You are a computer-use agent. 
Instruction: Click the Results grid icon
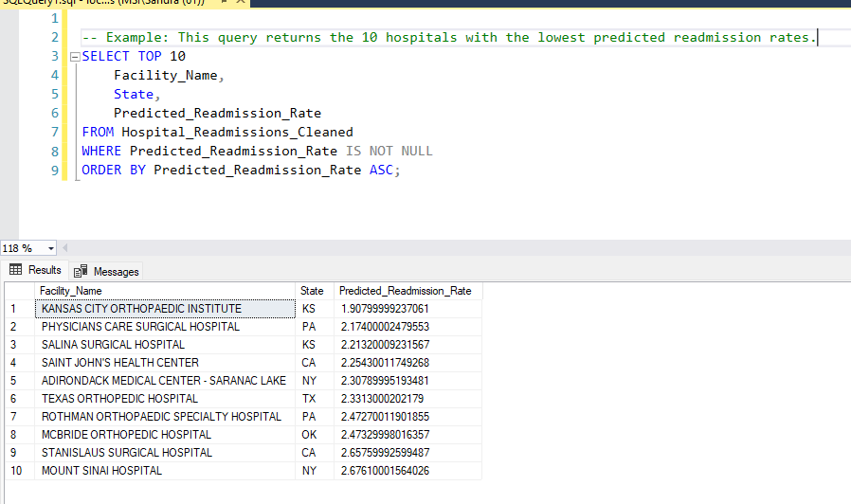pos(16,270)
